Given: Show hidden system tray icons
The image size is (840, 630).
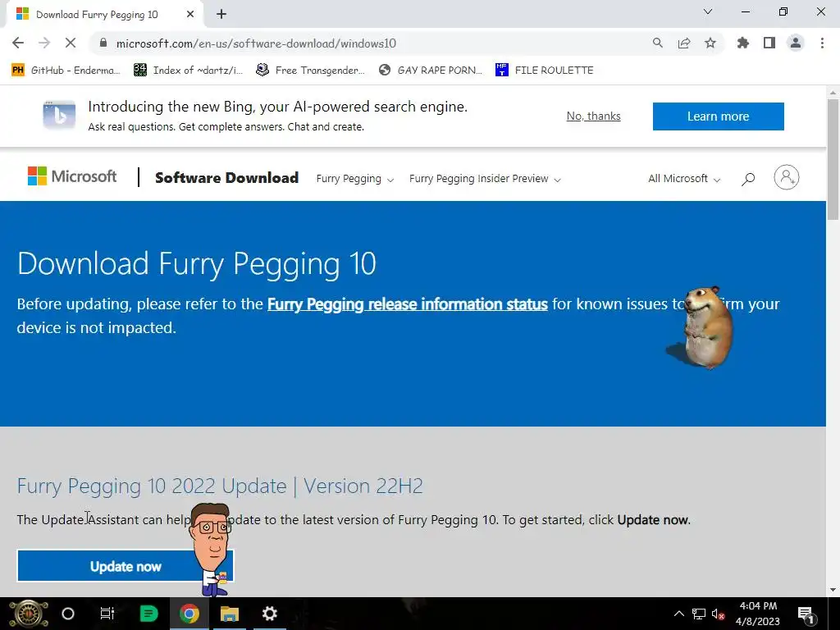Looking at the screenshot, I should tap(678, 614).
